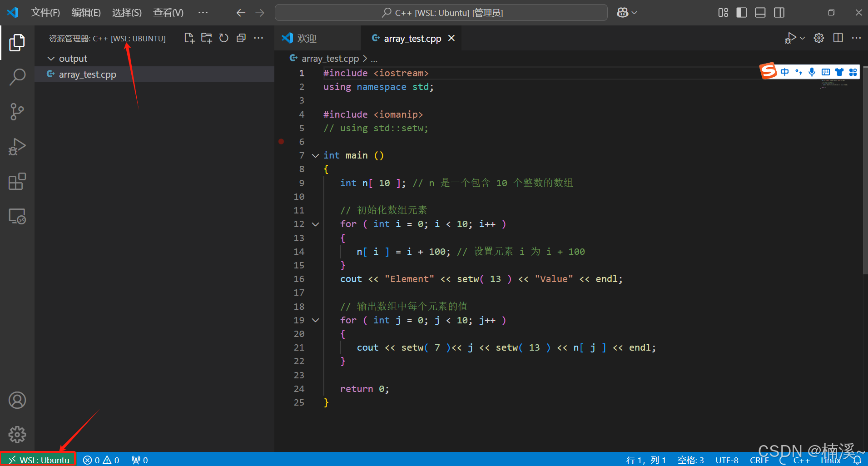Go back in navigation history
Viewport: 868px width, 466px height.
click(x=241, y=13)
